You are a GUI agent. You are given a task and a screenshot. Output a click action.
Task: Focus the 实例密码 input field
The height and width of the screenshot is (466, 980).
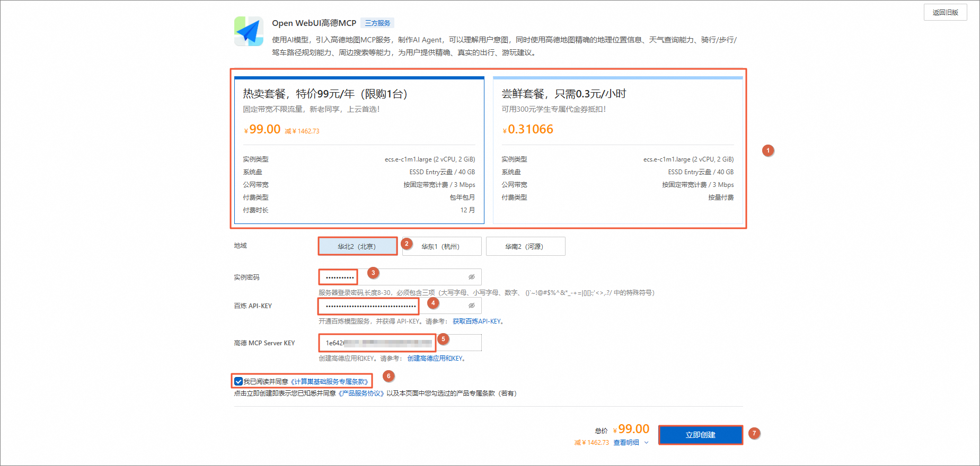click(400, 277)
